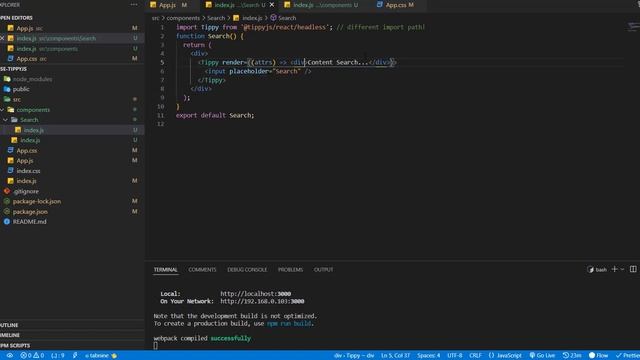The width and height of the screenshot is (640, 360).
Task: Switch to the Problems panel tab
Action: click(x=290, y=269)
